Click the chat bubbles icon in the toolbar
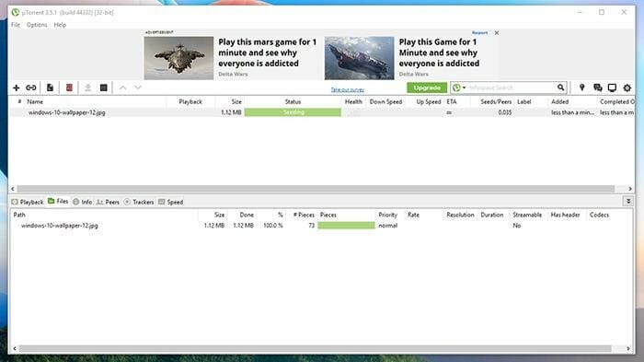The width and height of the screenshot is (644, 362). click(x=598, y=88)
